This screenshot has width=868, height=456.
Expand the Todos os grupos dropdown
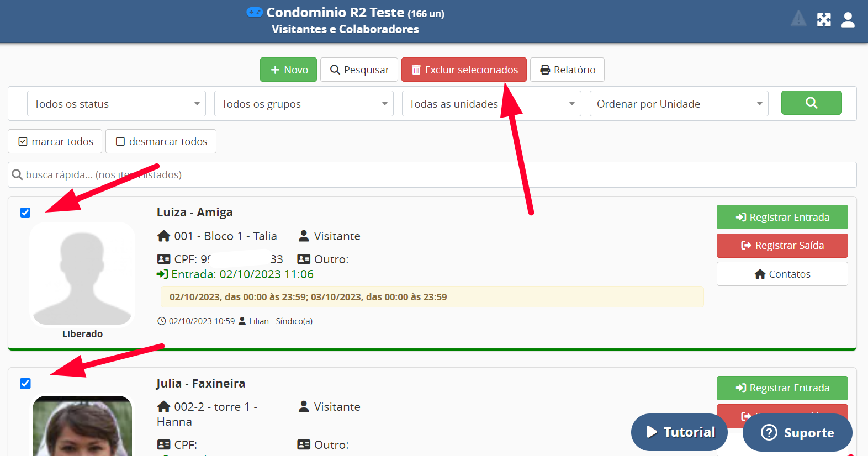[304, 104]
